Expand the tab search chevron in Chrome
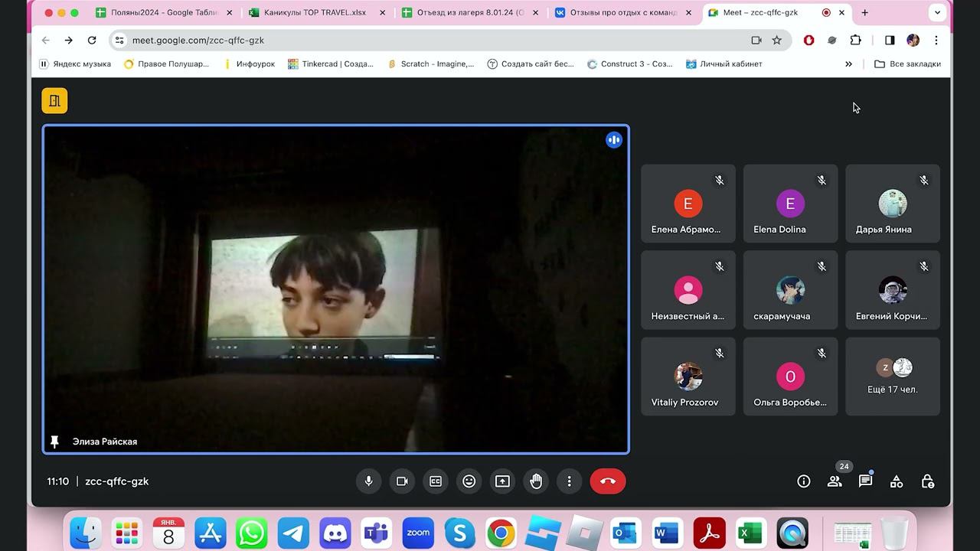This screenshot has width=980, height=551. (937, 12)
